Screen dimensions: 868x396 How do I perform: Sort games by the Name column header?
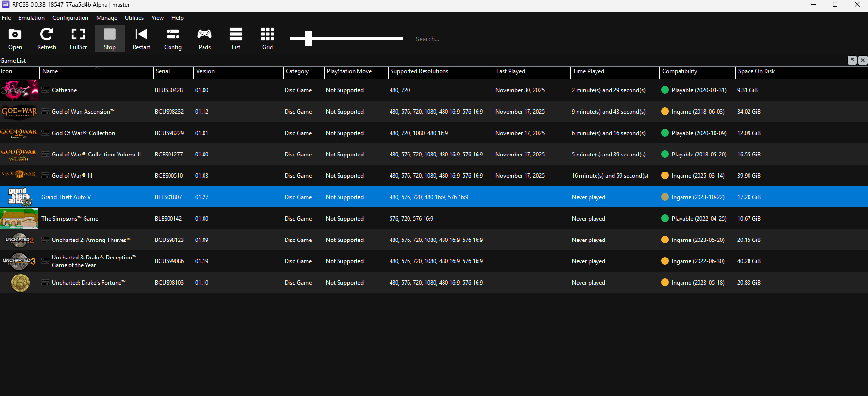(x=97, y=72)
